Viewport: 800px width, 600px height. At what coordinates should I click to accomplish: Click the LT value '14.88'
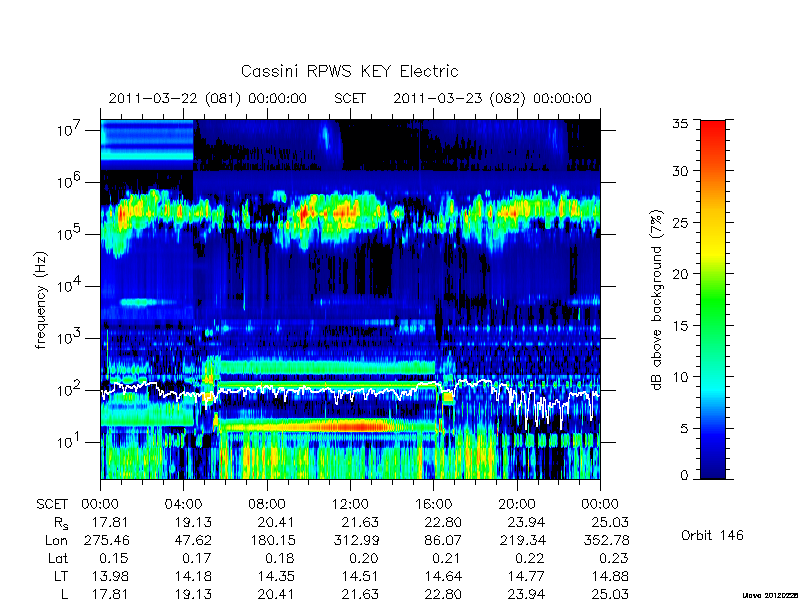pyautogui.click(x=610, y=576)
